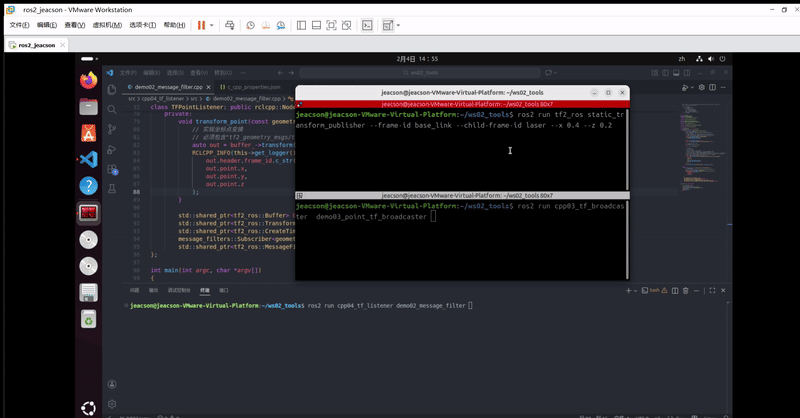Split the VS Code integrated terminal
Screen dimensions: 800x418
pos(675,290)
